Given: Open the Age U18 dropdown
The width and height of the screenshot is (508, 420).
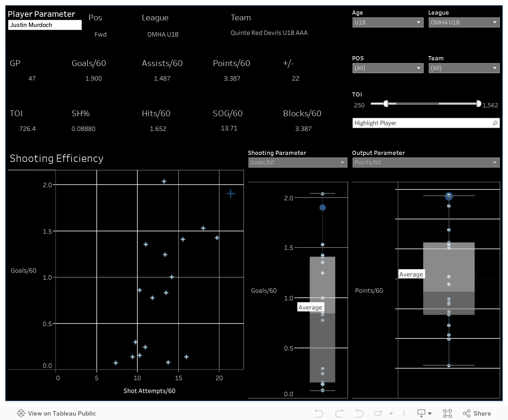Looking at the screenshot, I should tap(388, 22).
